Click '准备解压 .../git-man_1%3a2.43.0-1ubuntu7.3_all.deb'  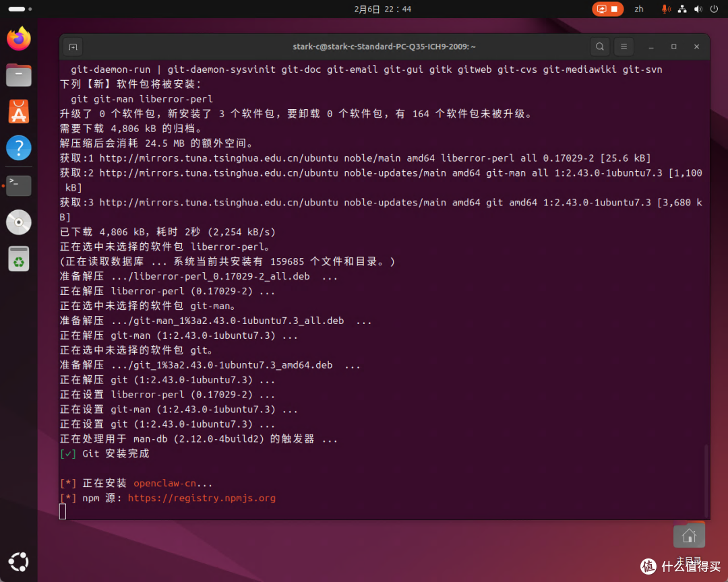click(x=216, y=321)
